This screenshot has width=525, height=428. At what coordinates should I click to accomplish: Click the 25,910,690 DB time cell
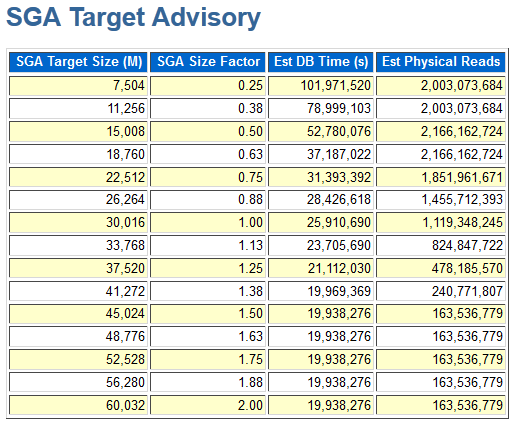[320, 223]
